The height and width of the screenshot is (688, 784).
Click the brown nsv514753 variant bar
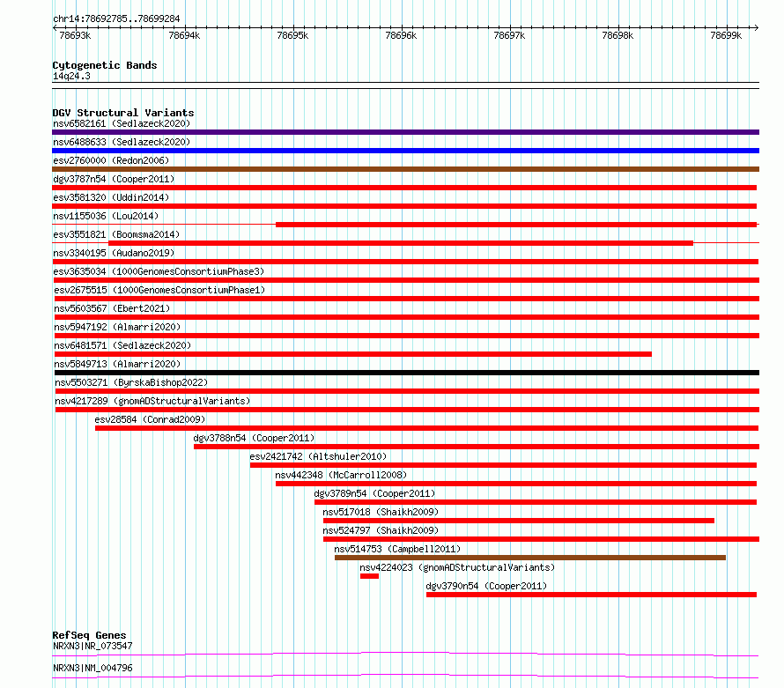click(530, 558)
